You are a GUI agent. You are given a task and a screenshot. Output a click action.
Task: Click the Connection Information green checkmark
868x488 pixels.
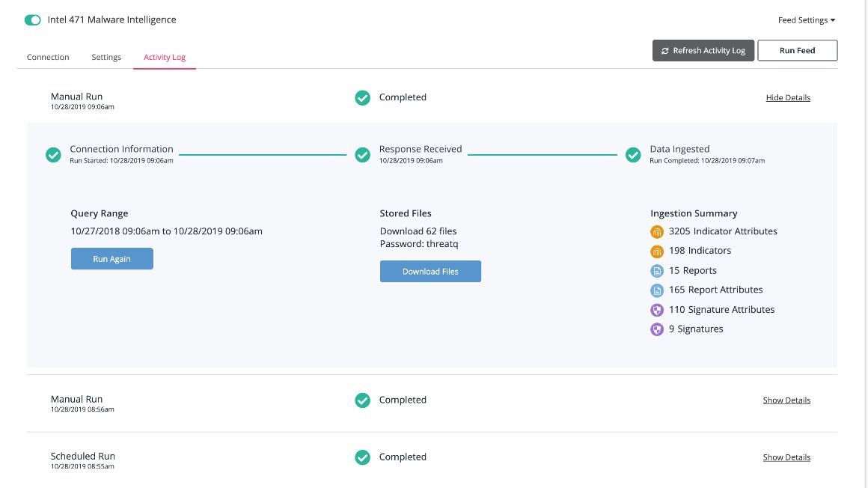(x=53, y=155)
